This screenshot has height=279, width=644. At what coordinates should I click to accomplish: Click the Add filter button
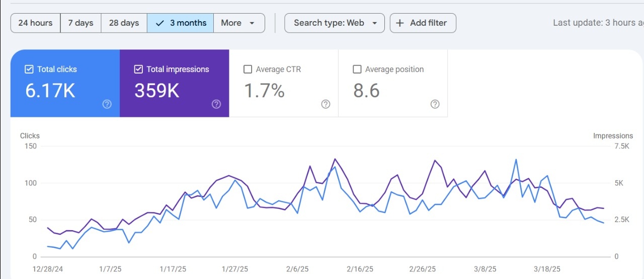pos(423,23)
